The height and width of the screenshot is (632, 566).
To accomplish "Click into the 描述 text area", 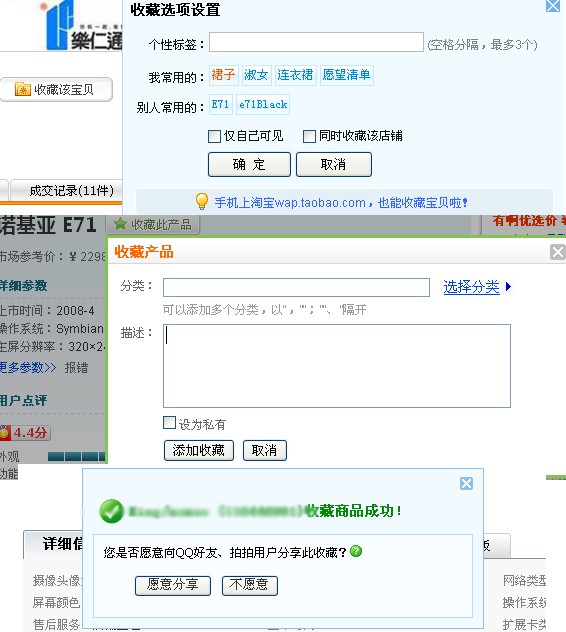I will tap(337, 366).
